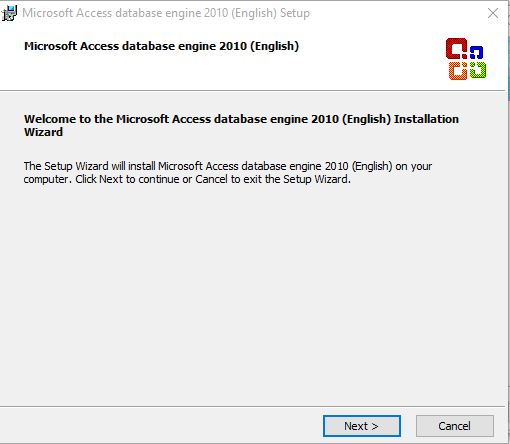Cancel the Access database engine setup

coord(455,426)
